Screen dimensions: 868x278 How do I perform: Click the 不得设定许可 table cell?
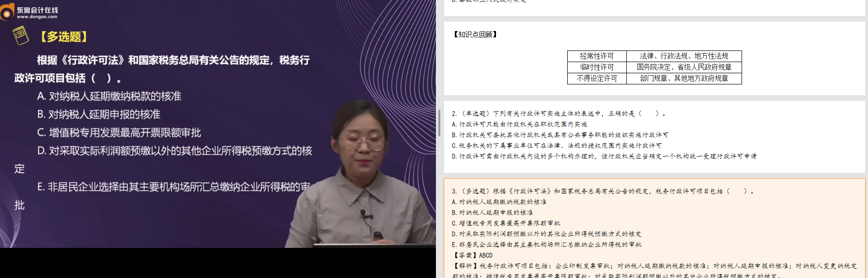pos(597,79)
